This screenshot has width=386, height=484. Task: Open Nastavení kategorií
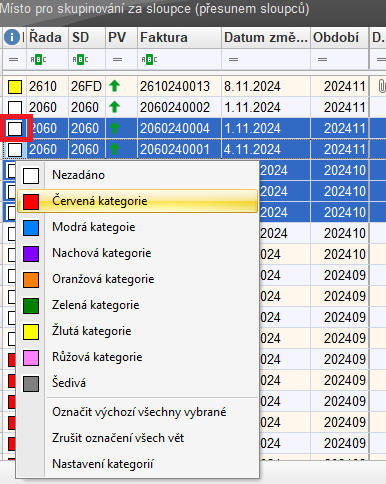tap(137, 464)
